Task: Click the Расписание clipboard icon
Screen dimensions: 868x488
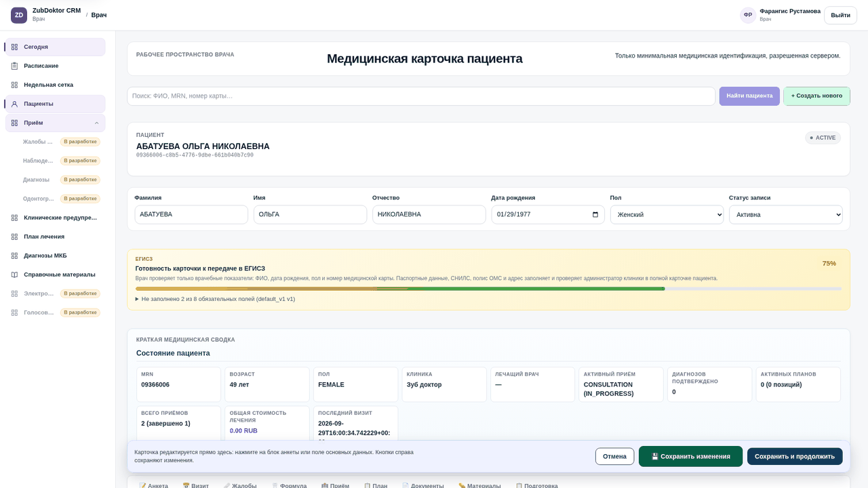Action: 14,66
